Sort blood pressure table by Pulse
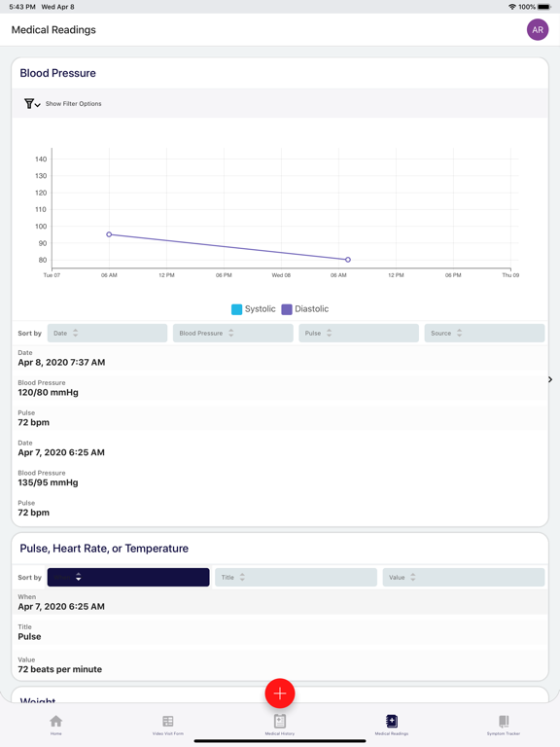 (359, 333)
